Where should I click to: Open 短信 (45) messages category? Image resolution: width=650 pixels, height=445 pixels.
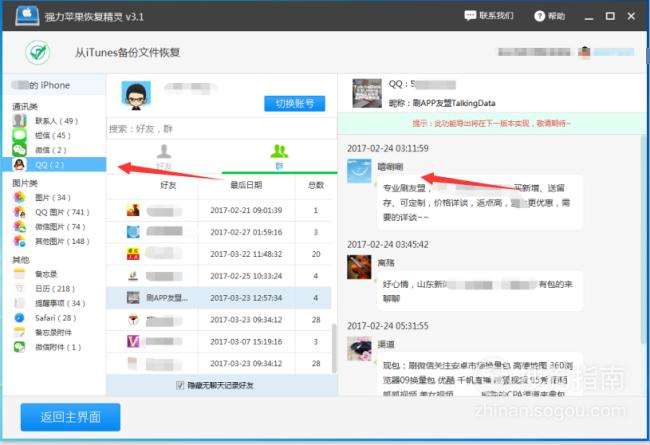[52, 136]
